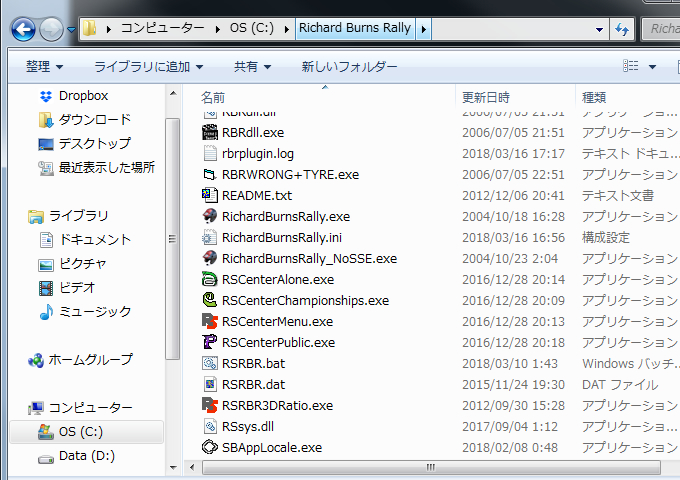Click the RSRBR.bat batch file icon

point(210,363)
